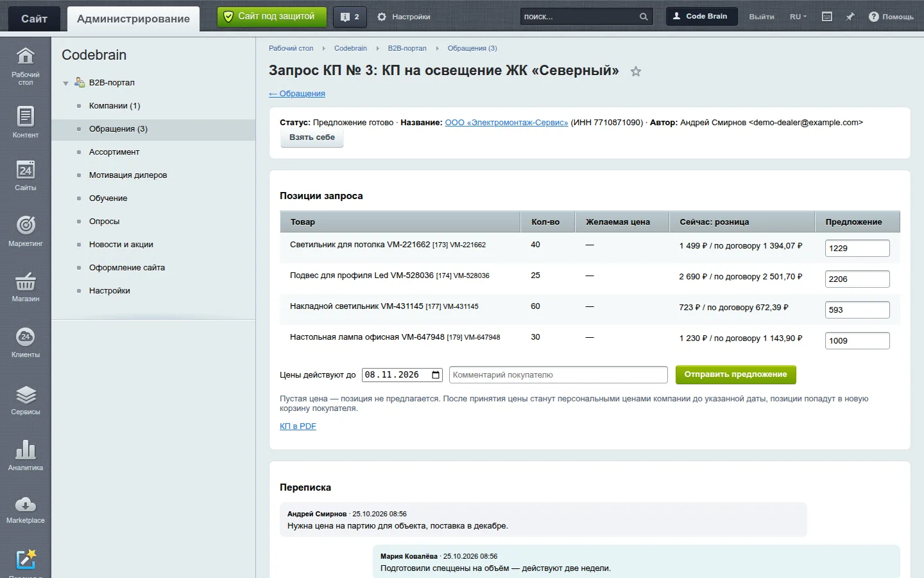Select Новости и акции item
The height and width of the screenshot is (578, 924).
pyautogui.click(x=121, y=245)
